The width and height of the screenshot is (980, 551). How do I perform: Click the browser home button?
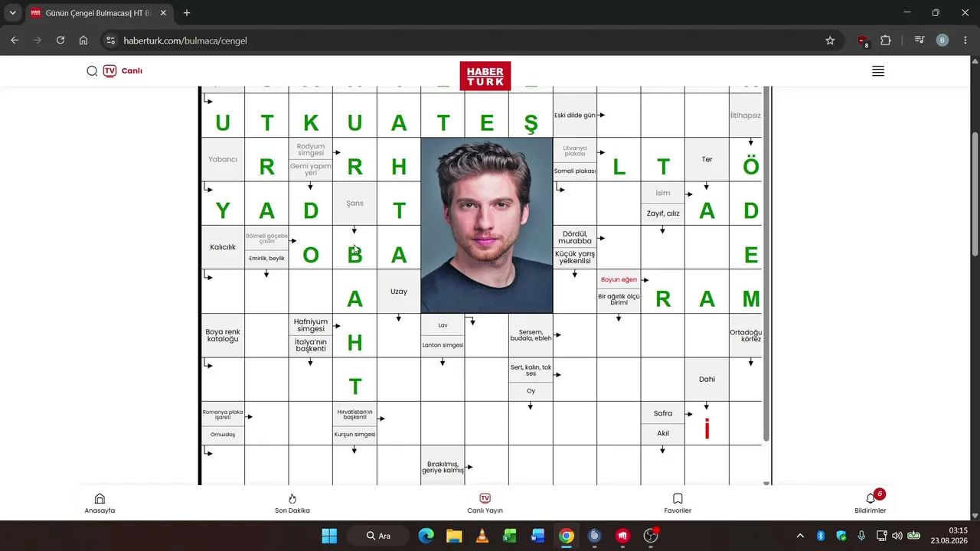[x=83, y=41]
